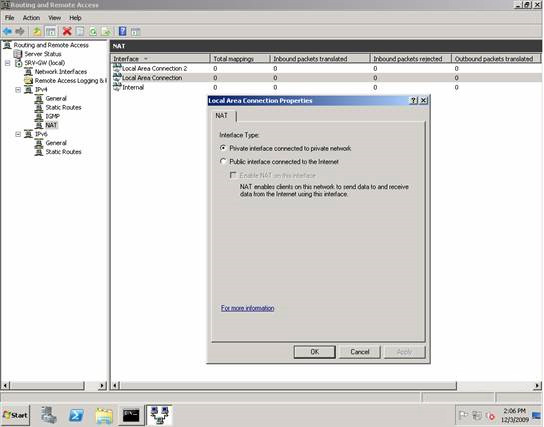Select the NAT tab in the dialog
544x427 pixels.
(222, 116)
